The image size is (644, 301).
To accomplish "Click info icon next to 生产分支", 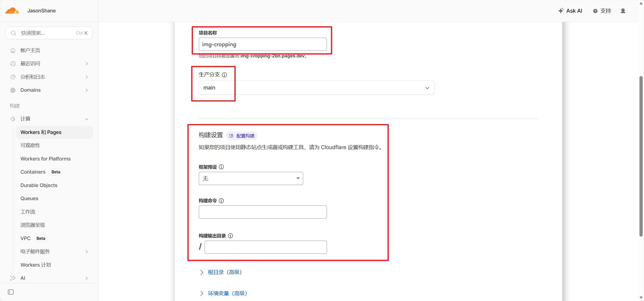I will (x=224, y=75).
